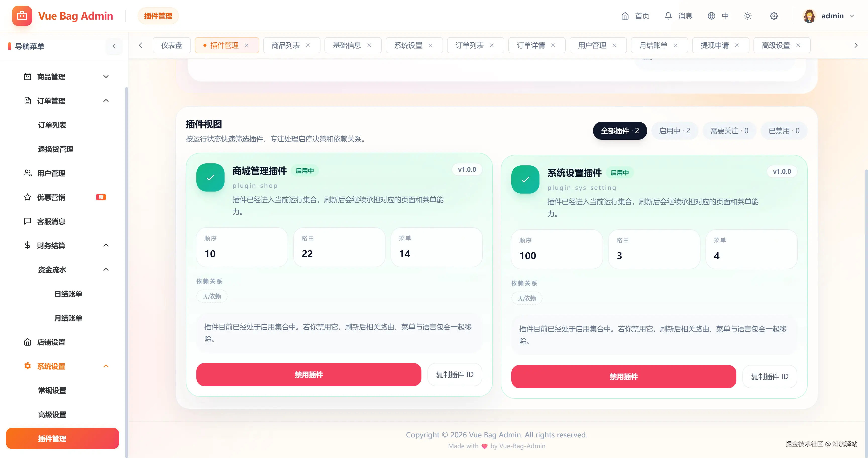Open the admin user dropdown arrow

pos(852,16)
